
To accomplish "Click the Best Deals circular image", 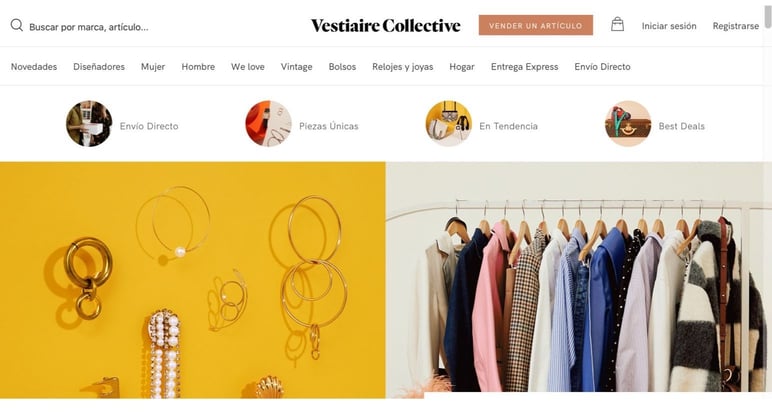I will point(628,124).
